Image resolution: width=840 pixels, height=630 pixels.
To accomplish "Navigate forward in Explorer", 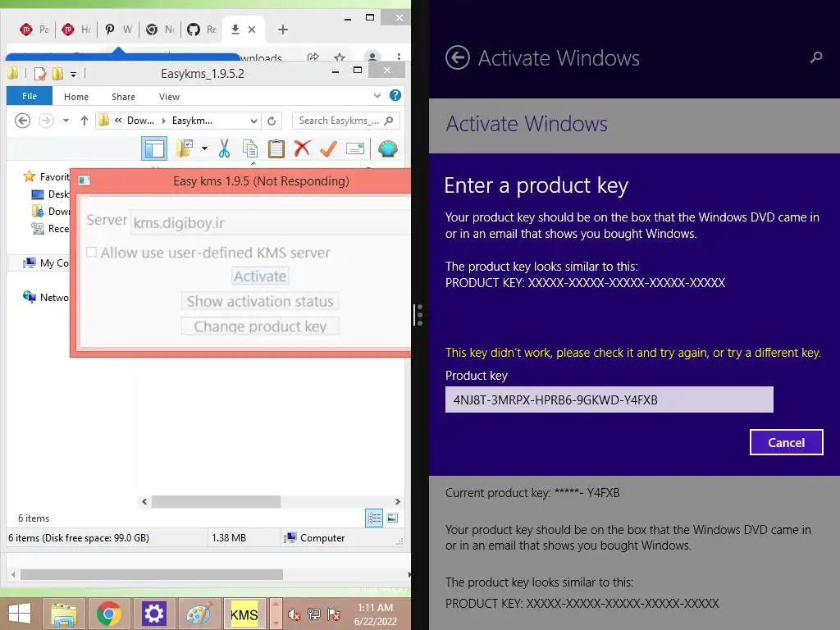I will (46, 121).
